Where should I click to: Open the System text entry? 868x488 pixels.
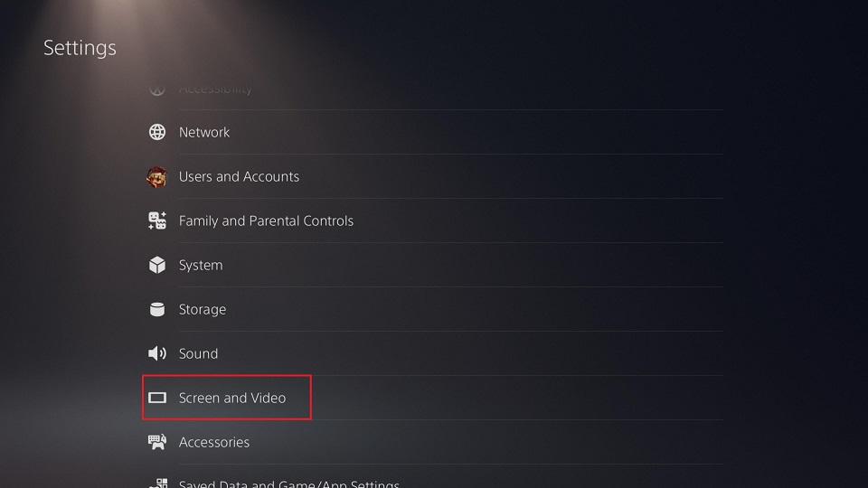tap(201, 265)
